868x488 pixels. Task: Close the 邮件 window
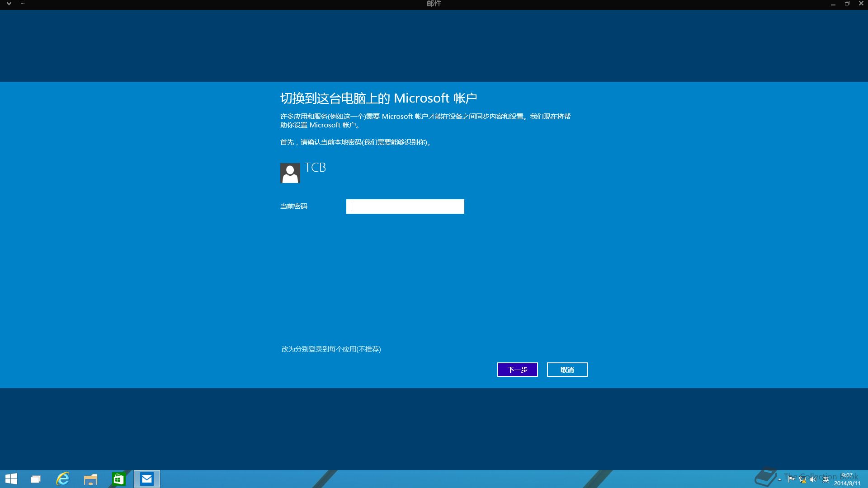(x=861, y=4)
